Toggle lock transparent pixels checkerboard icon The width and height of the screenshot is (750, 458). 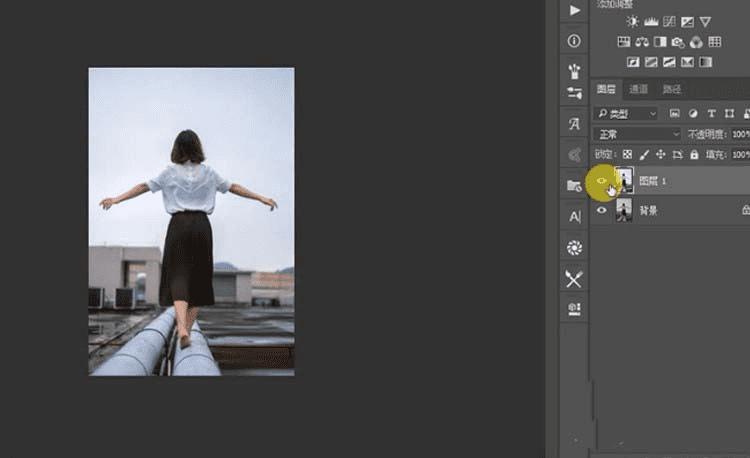coord(627,155)
